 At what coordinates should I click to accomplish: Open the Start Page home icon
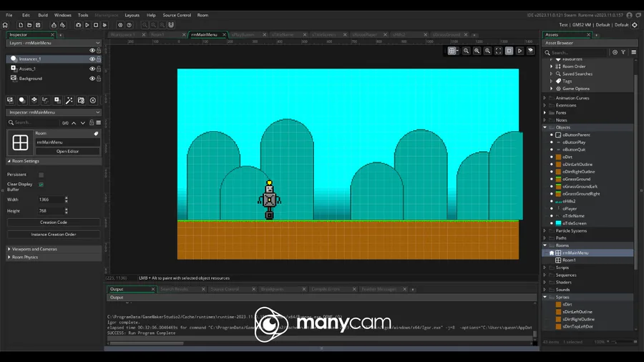click(x=5, y=25)
